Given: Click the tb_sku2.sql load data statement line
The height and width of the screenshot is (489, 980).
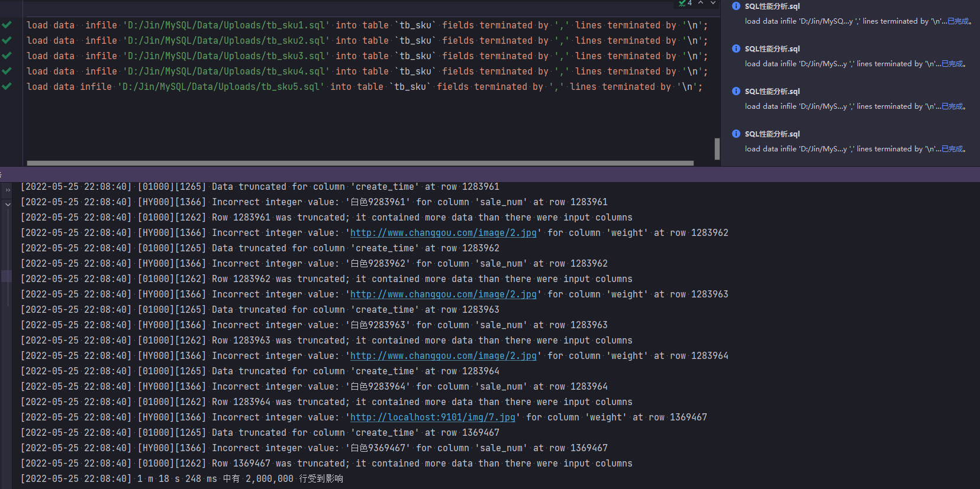Looking at the screenshot, I should pyautogui.click(x=367, y=40).
